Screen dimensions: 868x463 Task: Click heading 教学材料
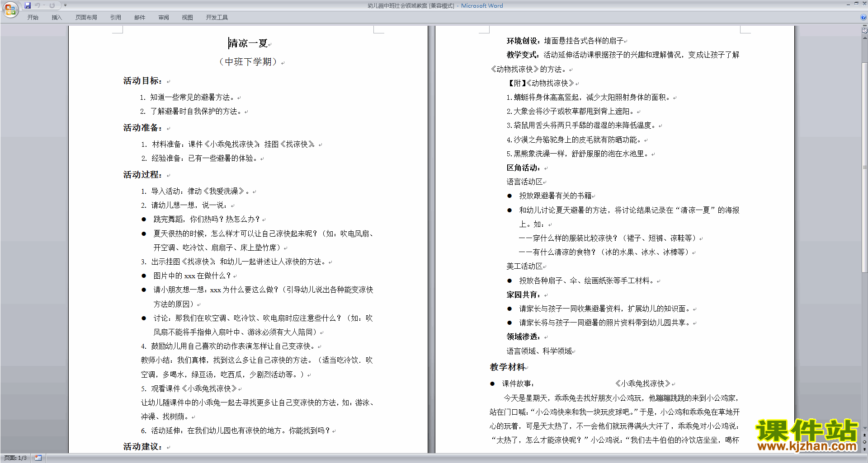508,367
